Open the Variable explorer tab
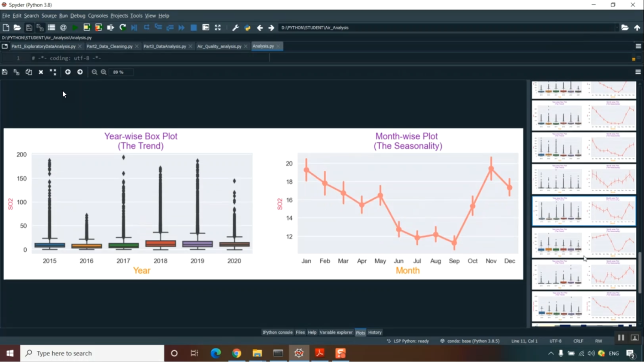 (336, 332)
